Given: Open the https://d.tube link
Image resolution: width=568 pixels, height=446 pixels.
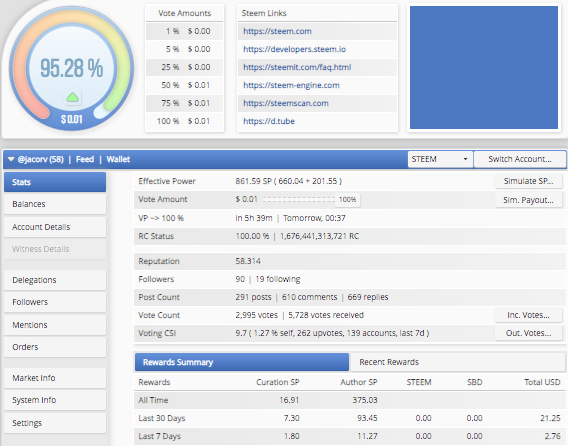Looking at the screenshot, I should coord(269,121).
